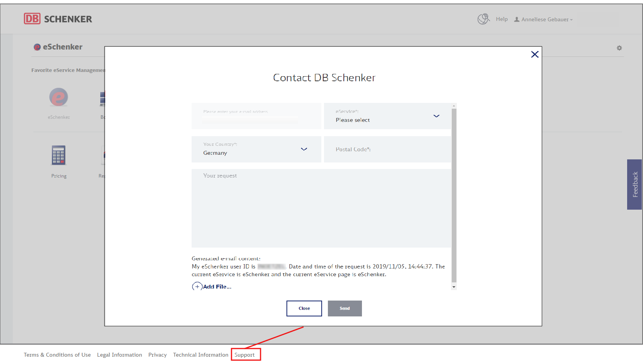Click the Send button

(345, 308)
